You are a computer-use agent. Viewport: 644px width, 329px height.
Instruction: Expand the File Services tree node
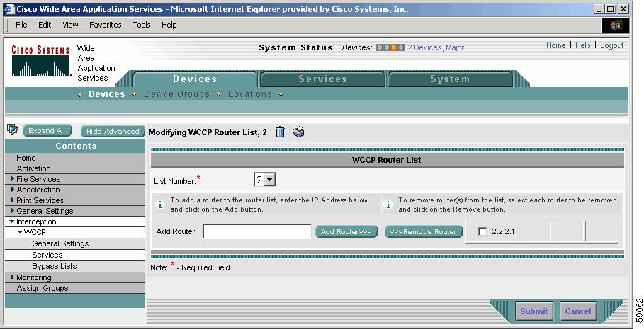pyautogui.click(x=13, y=179)
